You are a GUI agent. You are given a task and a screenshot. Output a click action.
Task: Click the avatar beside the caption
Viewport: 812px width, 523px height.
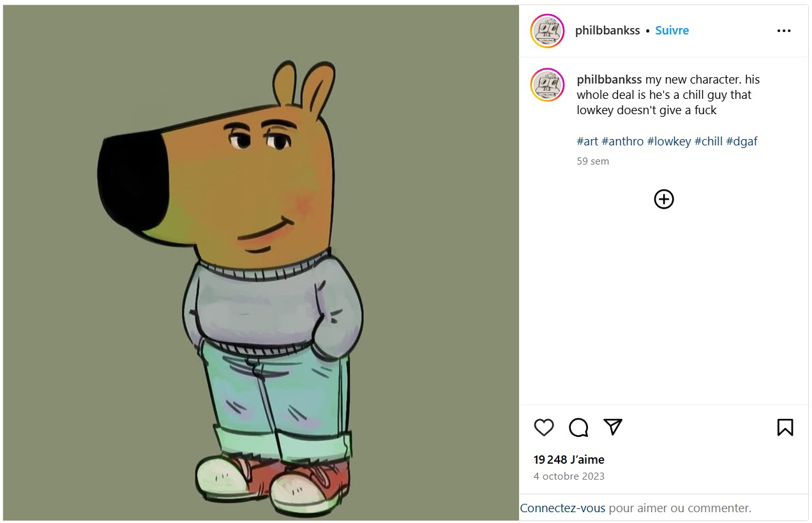(548, 85)
